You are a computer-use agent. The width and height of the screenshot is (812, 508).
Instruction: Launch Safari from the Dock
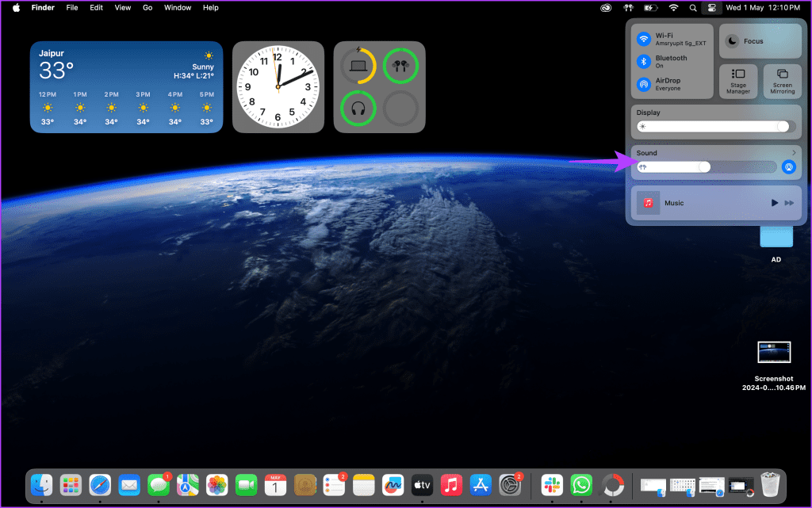(100, 485)
